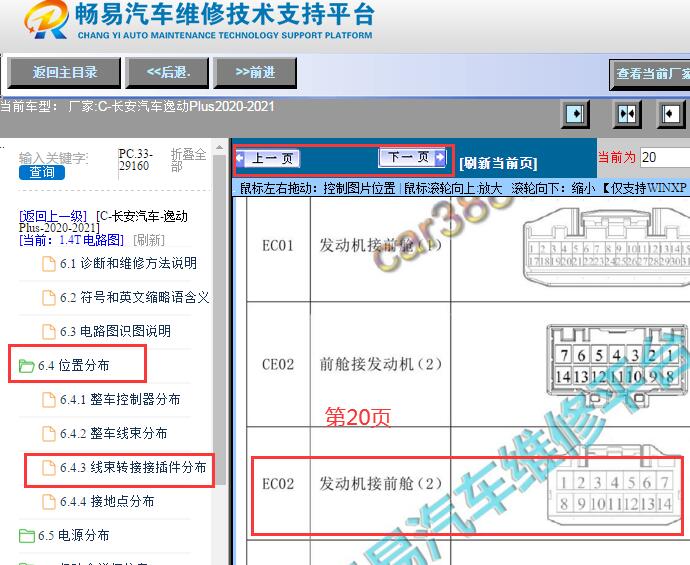Click the 刷新 link in the sidebar

tap(149, 240)
